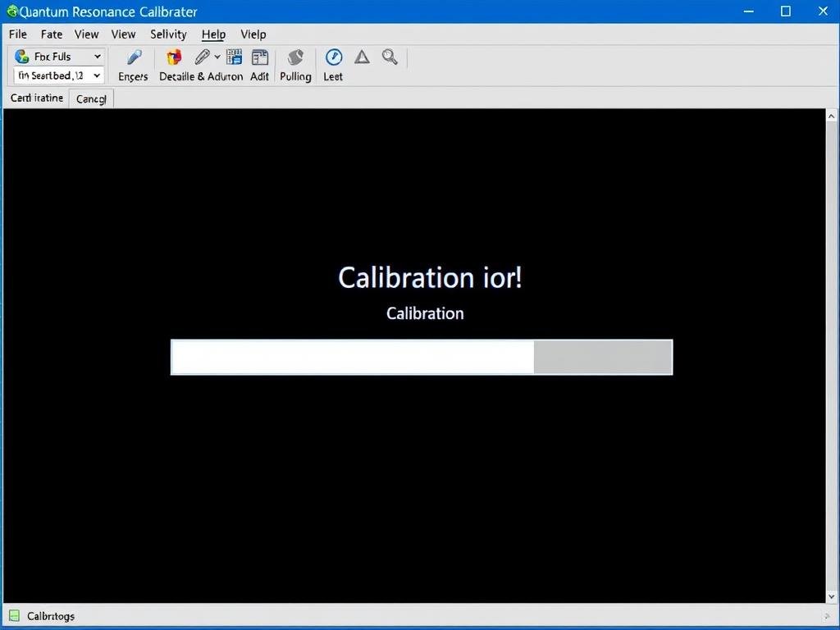This screenshot has height=630, width=840.
Task: Click the blue grid calculator icon
Action: (x=234, y=57)
